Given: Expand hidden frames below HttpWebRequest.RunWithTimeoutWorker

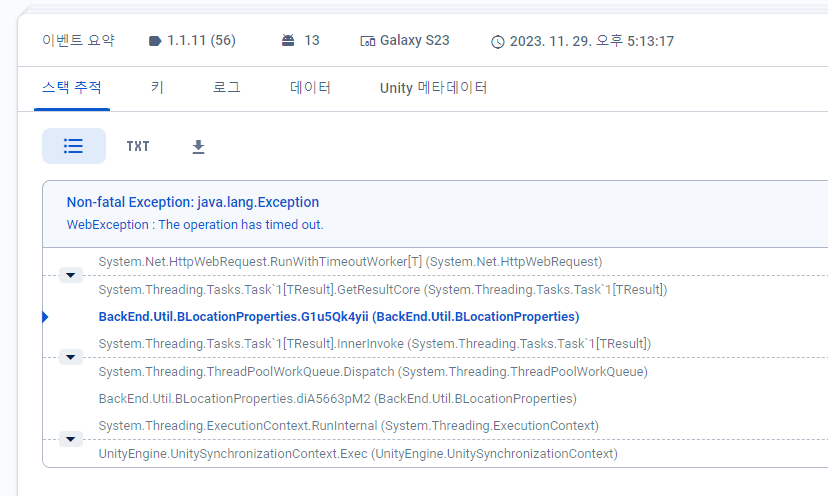Looking at the screenshot, I should tap(71, 275).
